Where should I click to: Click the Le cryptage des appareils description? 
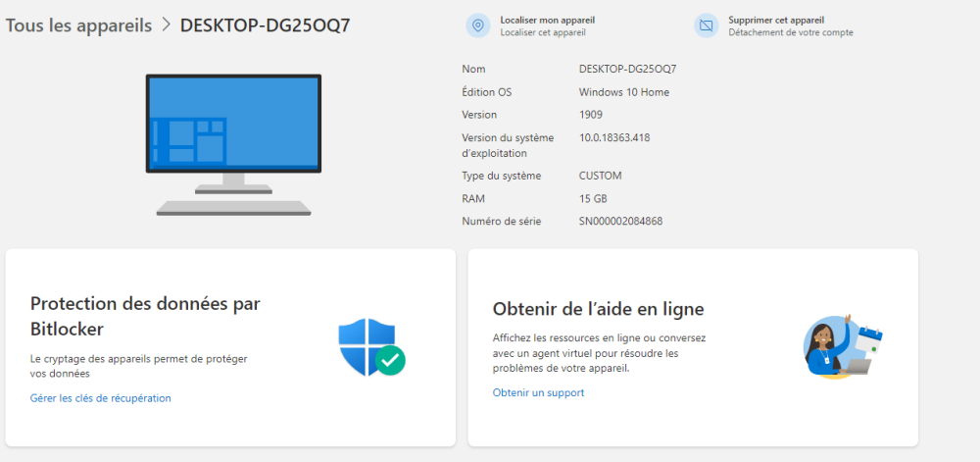point(139,366)
